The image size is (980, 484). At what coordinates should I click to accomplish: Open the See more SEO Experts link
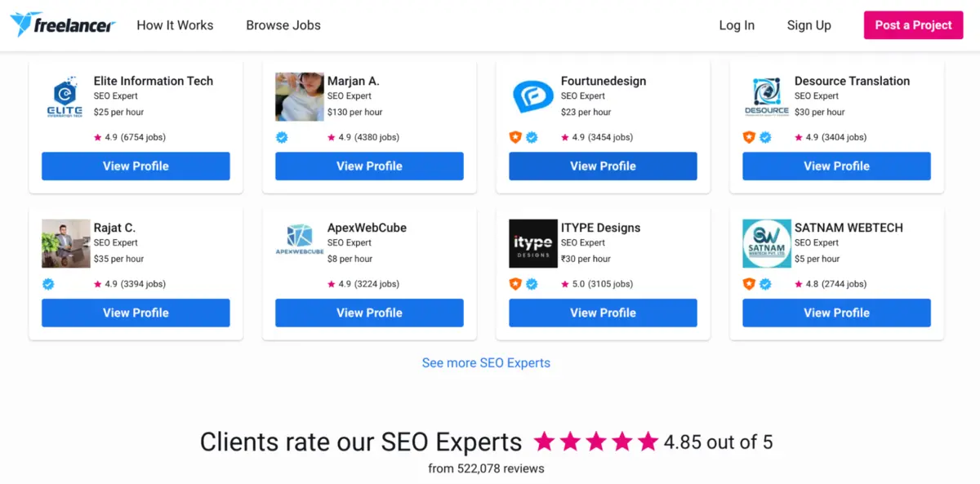485,362
